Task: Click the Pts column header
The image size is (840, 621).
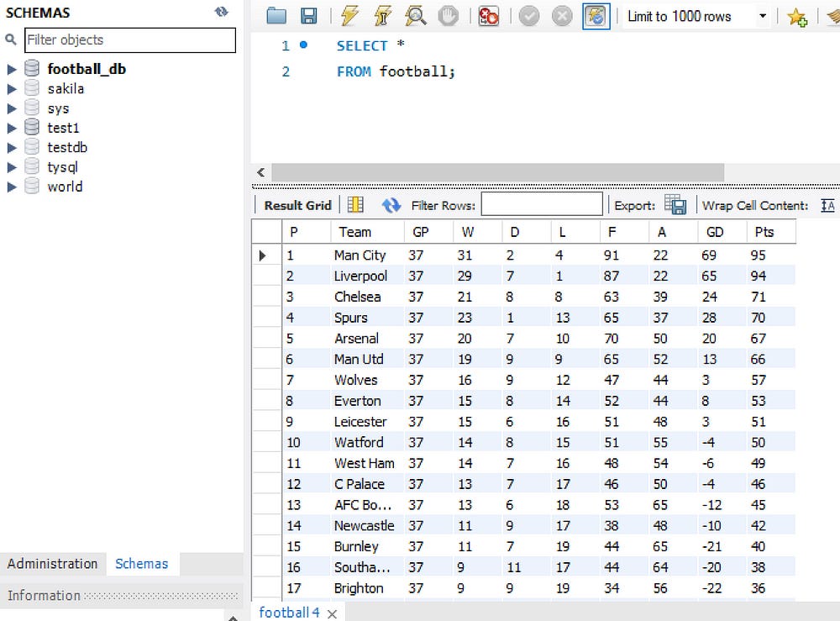Action: pyautogui.click(x=771, y=232)
